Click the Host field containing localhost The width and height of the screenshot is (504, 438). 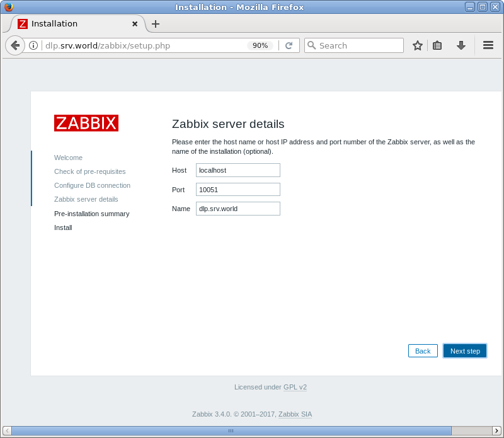[238, 170]
